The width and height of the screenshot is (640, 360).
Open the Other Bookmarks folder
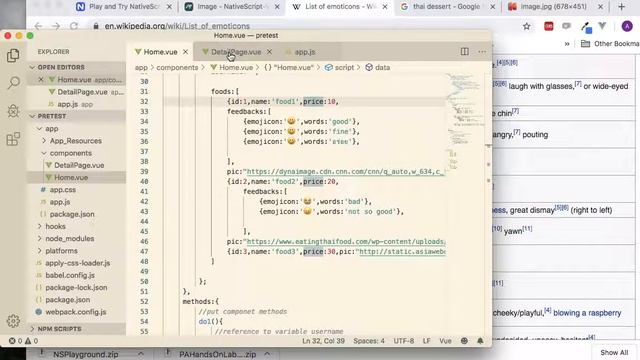pyautogui.click(x=610, y=44)
